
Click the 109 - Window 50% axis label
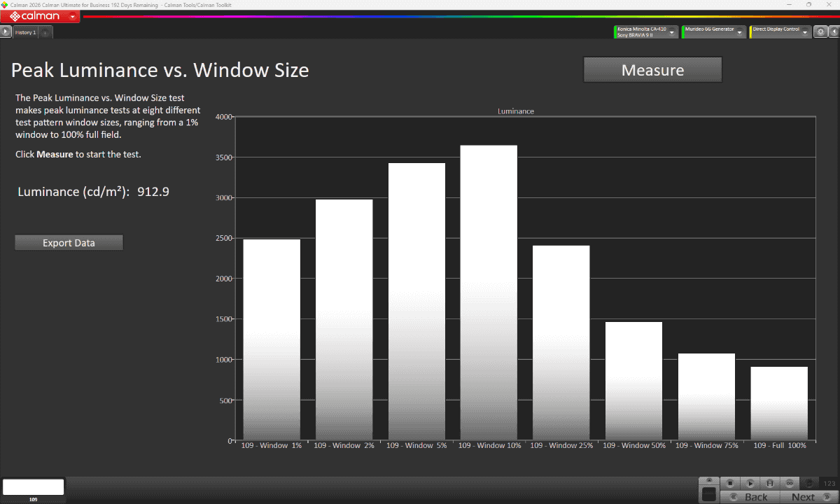(x=634, y=445)
